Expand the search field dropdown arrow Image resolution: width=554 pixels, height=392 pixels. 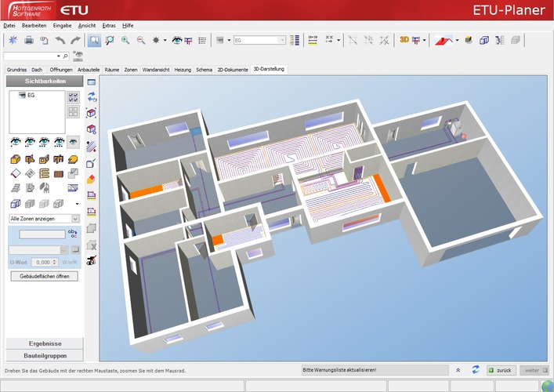[60, 56]
